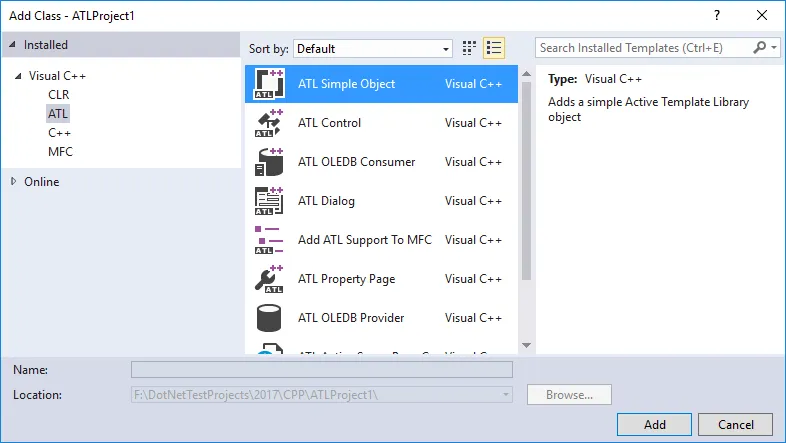Screen dimensions: 786x443
Task: Click the Name input field
Action: pyautogui.click(x=322, y=370)
